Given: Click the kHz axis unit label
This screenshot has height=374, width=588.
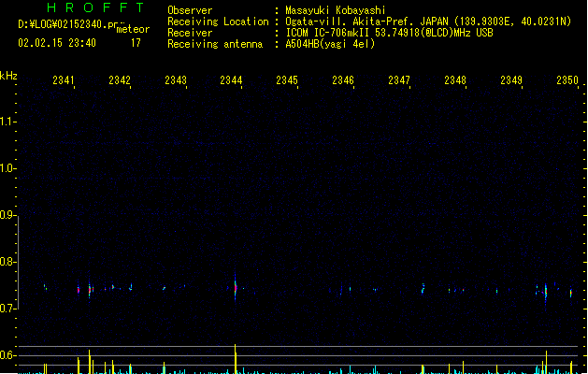Looking at the screenshot, I should click(x=8, y=76).
